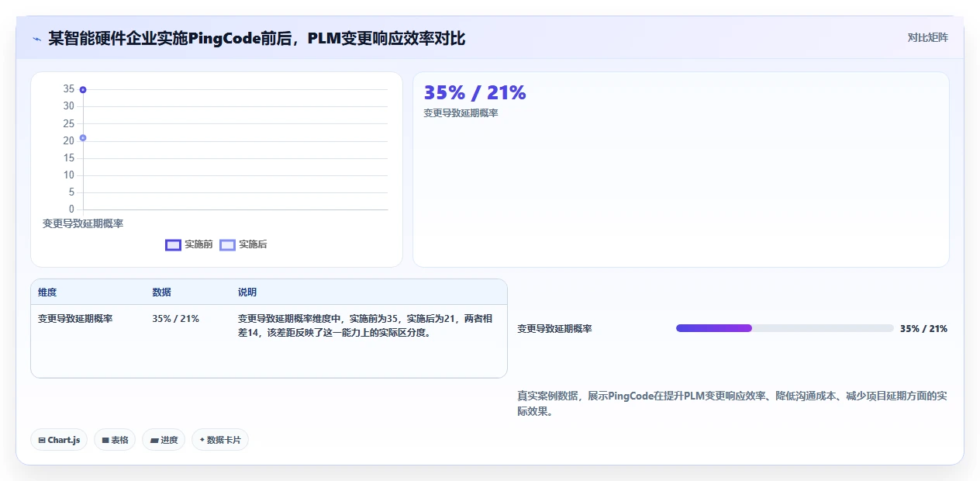Click the table cell 35% / 21%
Image resolution: width=980 pixels, height=481 pixels.
pyautogui.click(x=175, y=319)
